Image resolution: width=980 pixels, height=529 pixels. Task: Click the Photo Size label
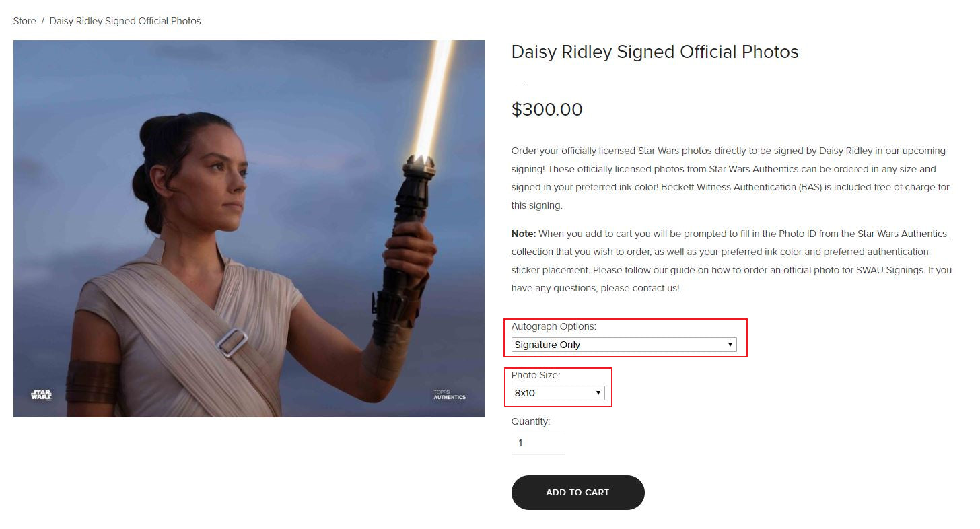coord(535,375)
